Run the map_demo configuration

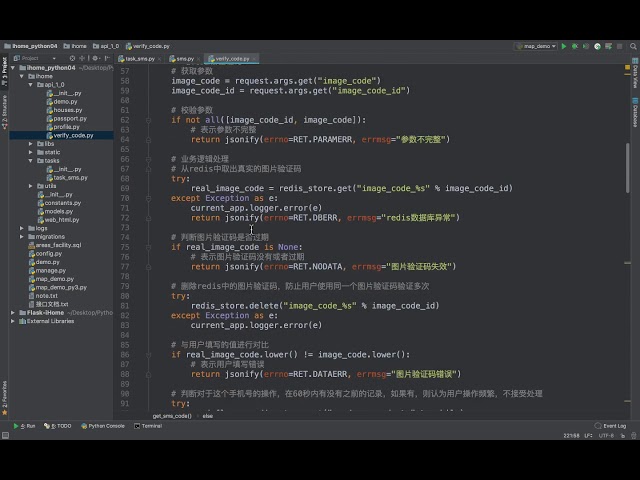[x=564, y=46]
